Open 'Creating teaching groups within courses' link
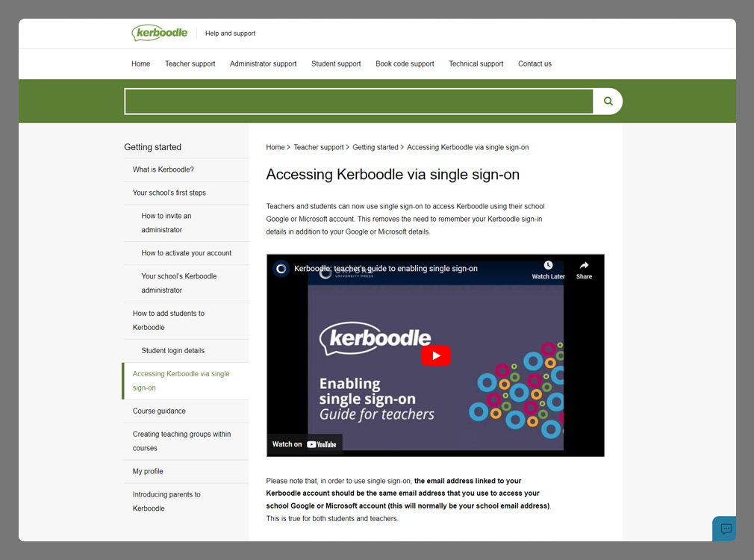The image size is (754, 560). coord(181,441)
